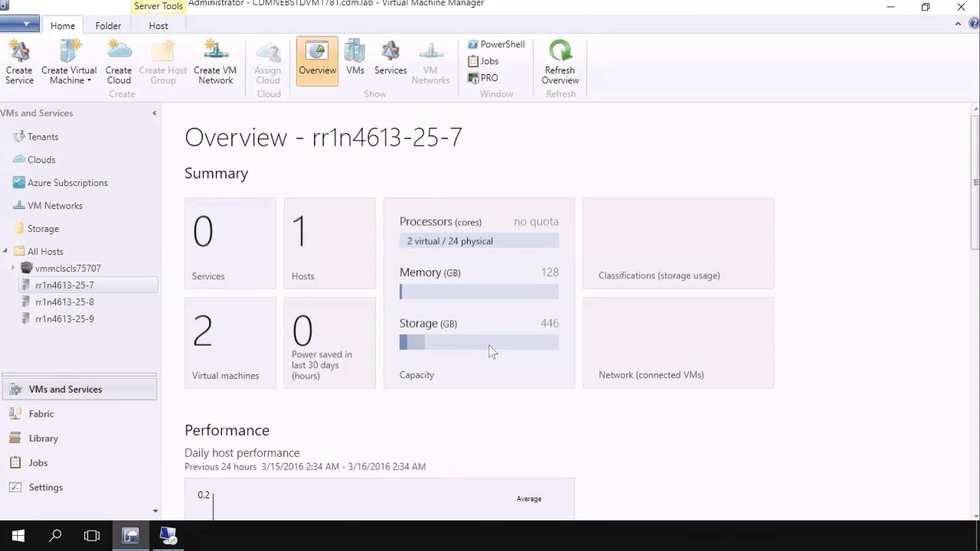Image resolution: width=980 pixels, height=551 pixels.
Task: Click the Windows Start button
Action: 18,536
